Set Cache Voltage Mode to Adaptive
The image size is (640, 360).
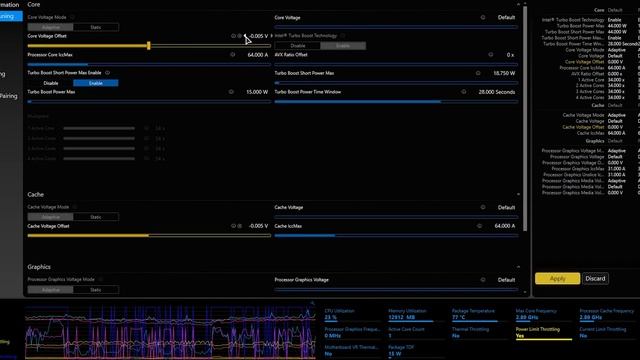point(51,217)
